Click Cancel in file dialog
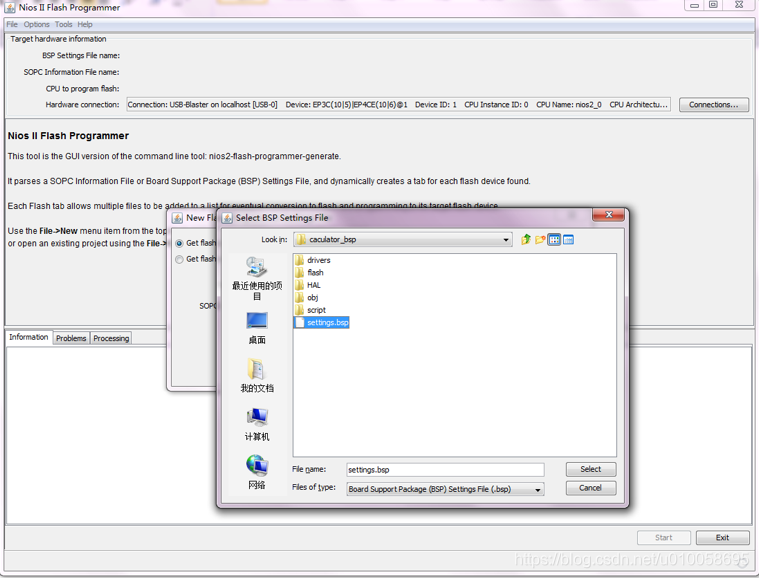The height and width of the screenshot is (578, 759). pyautogui.click(x=591, y=488)
